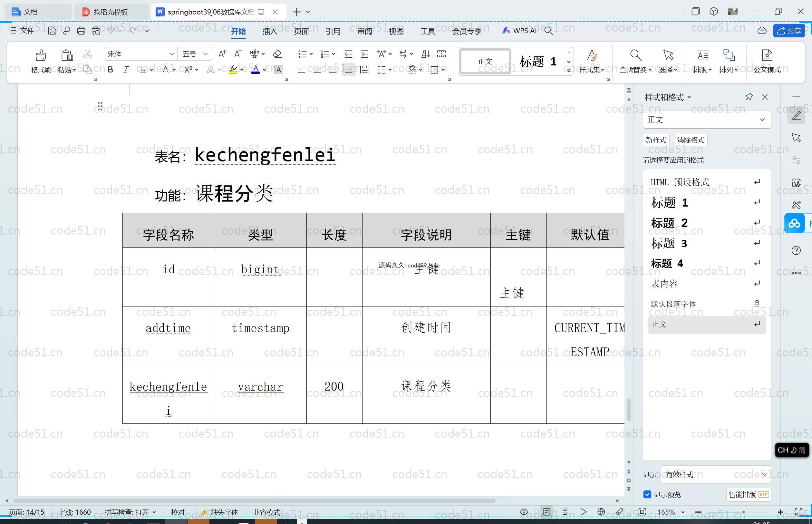Image resolution: width=812 pixels, height=524 pixels.
Task: Open the 正文 style combo box in panel
Action: tap(707, 120)
